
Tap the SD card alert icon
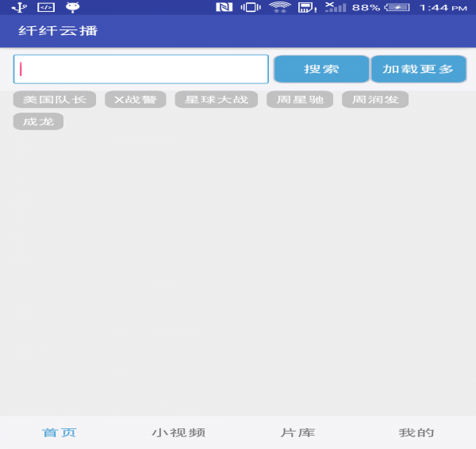[x=307, y=7]
